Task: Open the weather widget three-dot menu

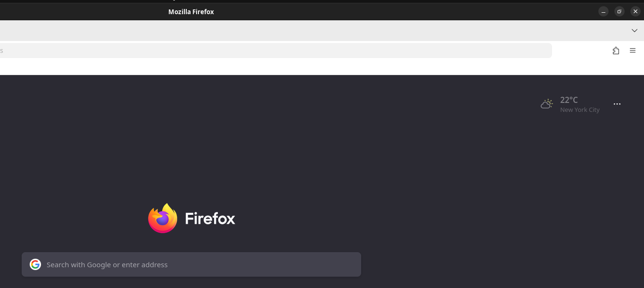Action: coord(617,104)
